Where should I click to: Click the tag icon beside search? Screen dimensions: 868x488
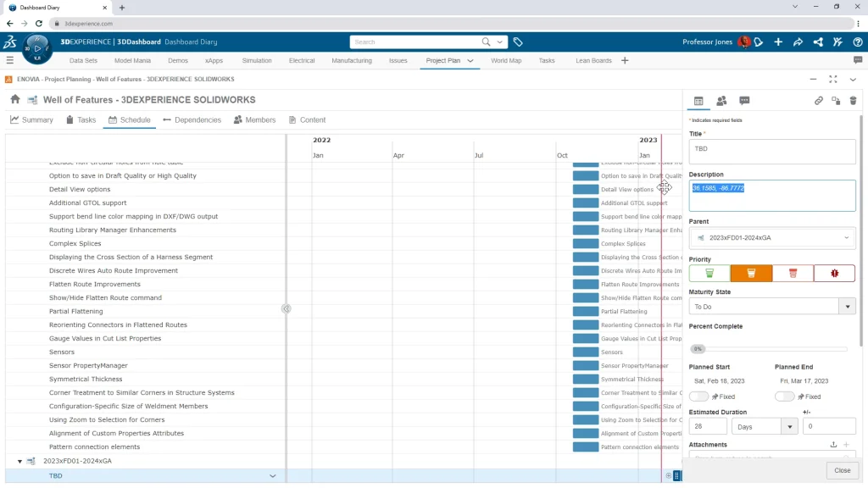pyautogui.click(x=518, y=42)
